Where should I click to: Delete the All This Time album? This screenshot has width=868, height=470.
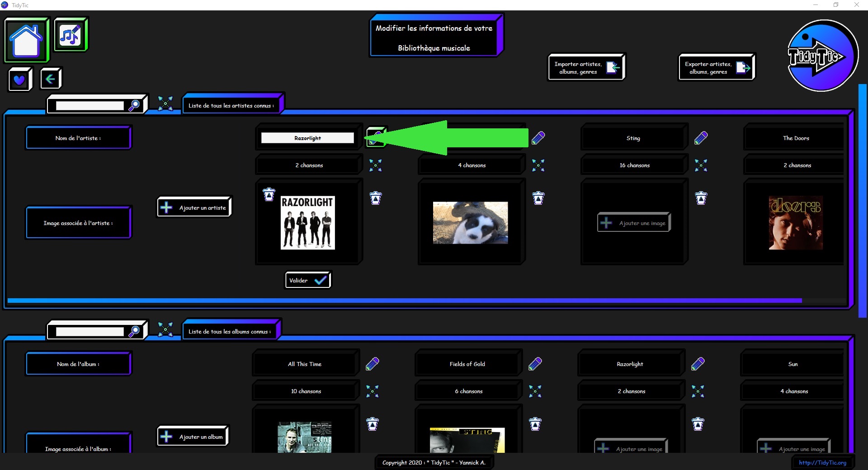(373, 424)
